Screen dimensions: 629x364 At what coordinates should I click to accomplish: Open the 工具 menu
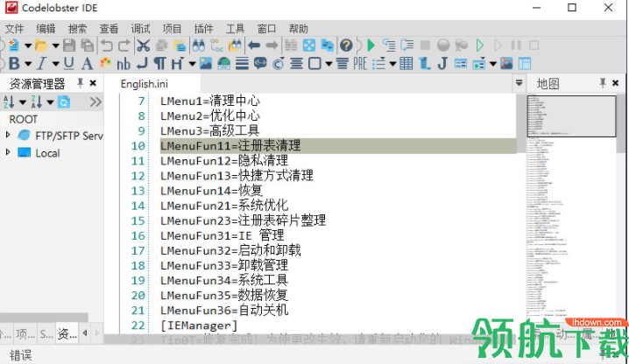(x=235, y=29)
